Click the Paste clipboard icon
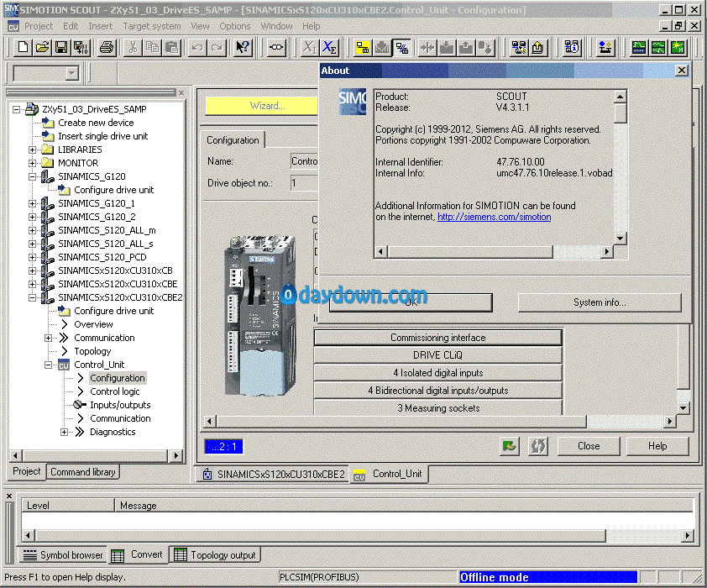707x588 pixels. click(x=172, y=47)
